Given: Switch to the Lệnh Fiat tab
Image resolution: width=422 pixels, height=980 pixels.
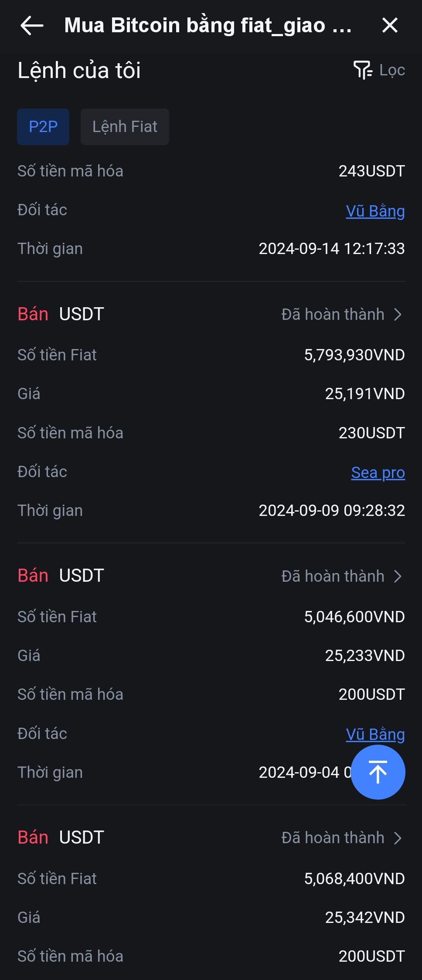Looking at the screenshot, I should 125,127.
